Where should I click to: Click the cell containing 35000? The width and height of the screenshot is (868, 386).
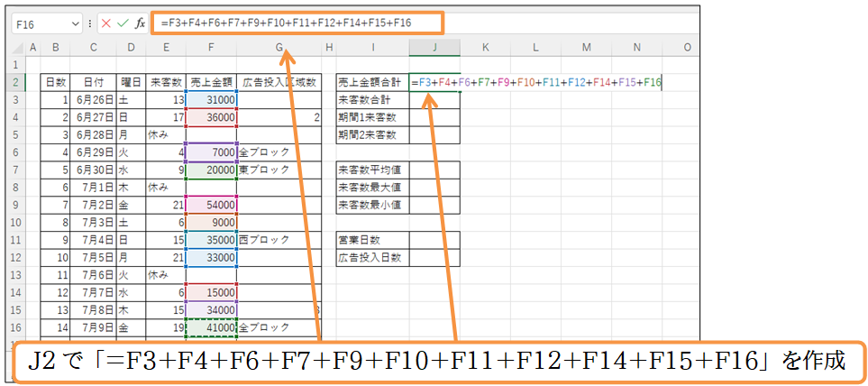(211, 240)
